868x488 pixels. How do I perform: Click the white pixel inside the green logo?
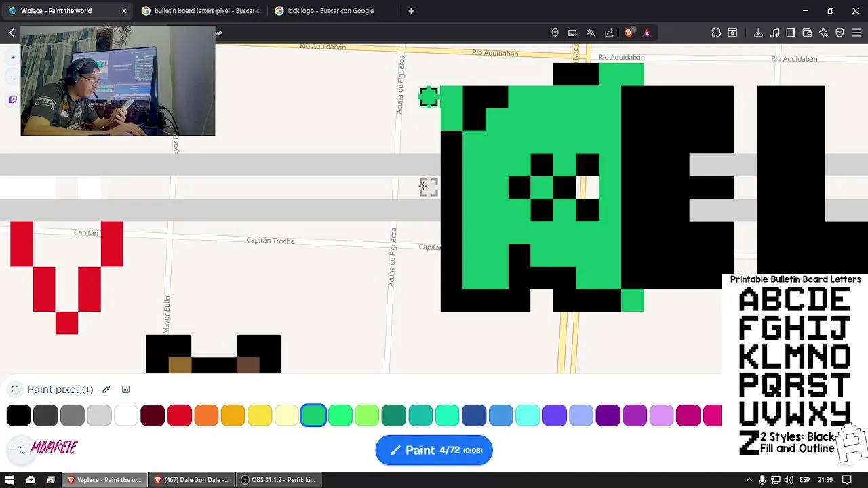pos(587,188)
